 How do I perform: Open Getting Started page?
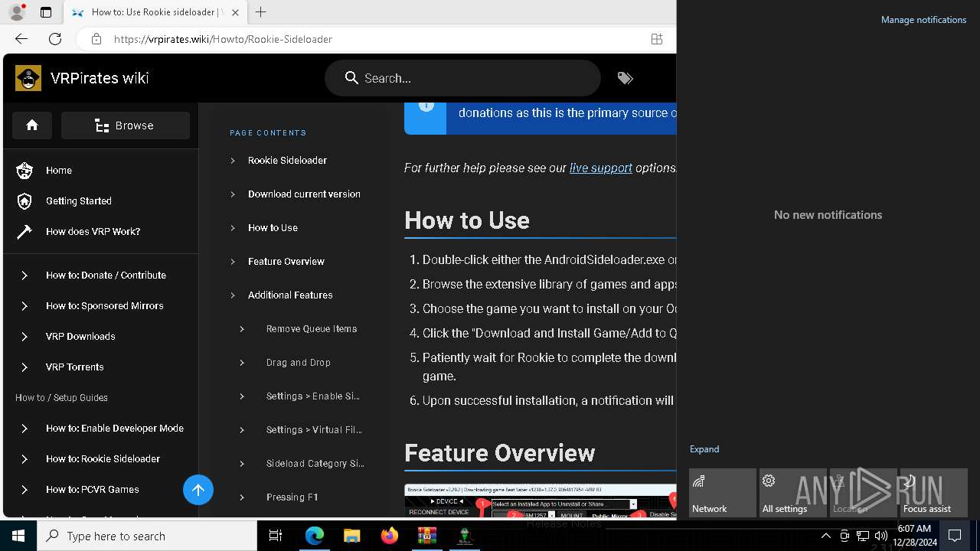(79, 201)
